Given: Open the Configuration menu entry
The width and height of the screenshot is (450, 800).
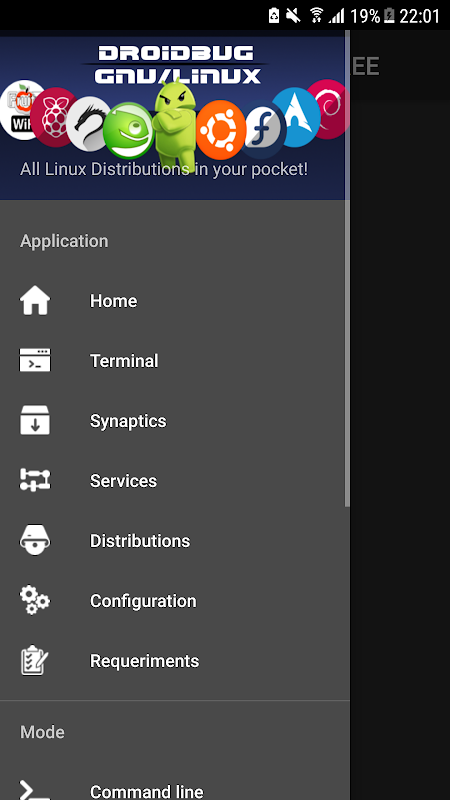Looking at the screenshot, I should [x=175, y=601].
